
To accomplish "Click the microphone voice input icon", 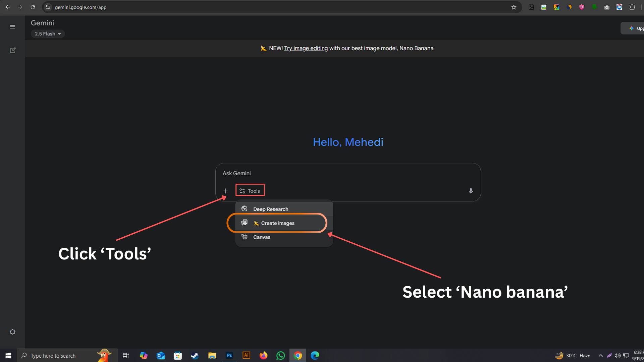I will pos(471,191).
